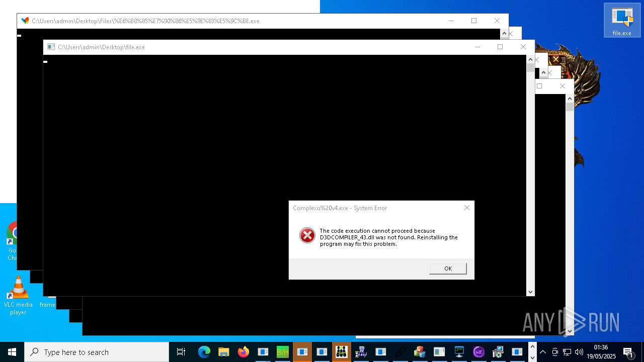Viewport: 644px width, 362px height.
Task: Minimize the Desktop\Files exe window
Action: (x=451, y=21)
